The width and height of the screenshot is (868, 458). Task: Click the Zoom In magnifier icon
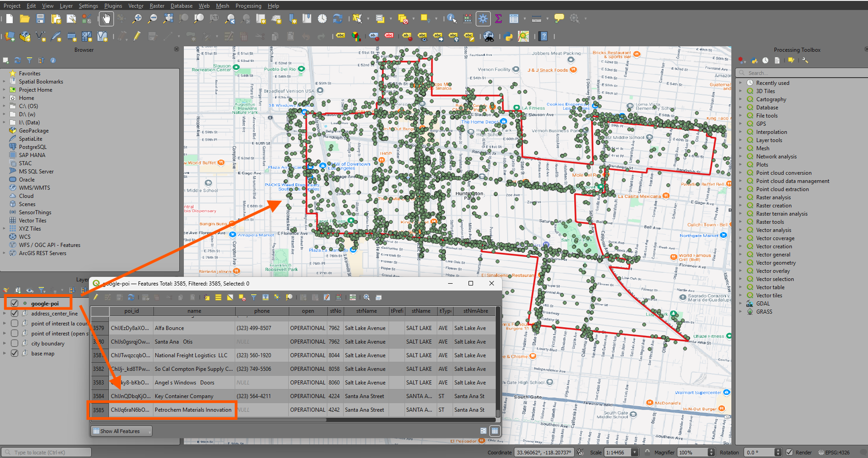(137, 19)
